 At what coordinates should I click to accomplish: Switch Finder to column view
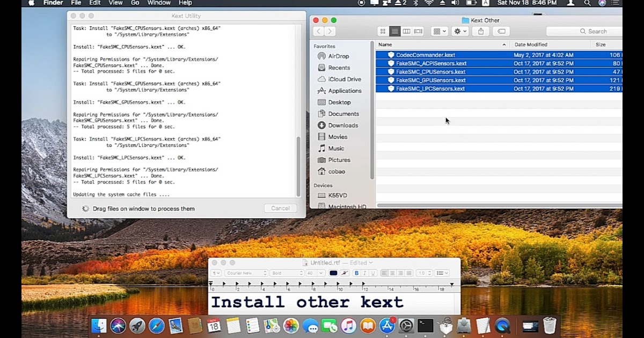click(406, 31)
